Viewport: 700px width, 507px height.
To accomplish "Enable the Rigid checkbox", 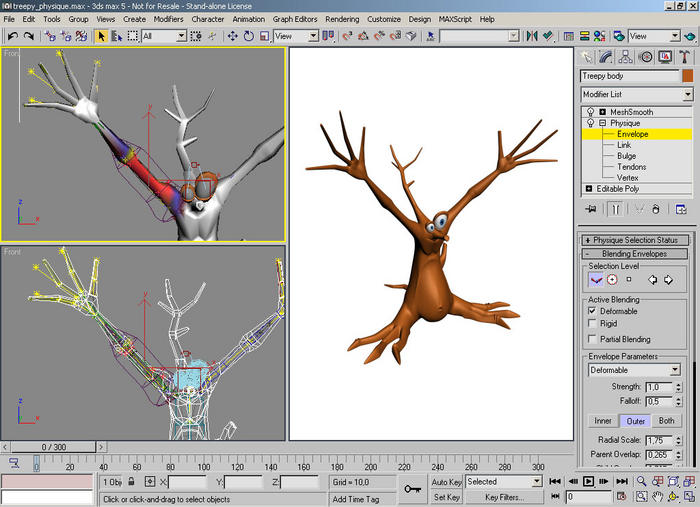I will 592,324.
